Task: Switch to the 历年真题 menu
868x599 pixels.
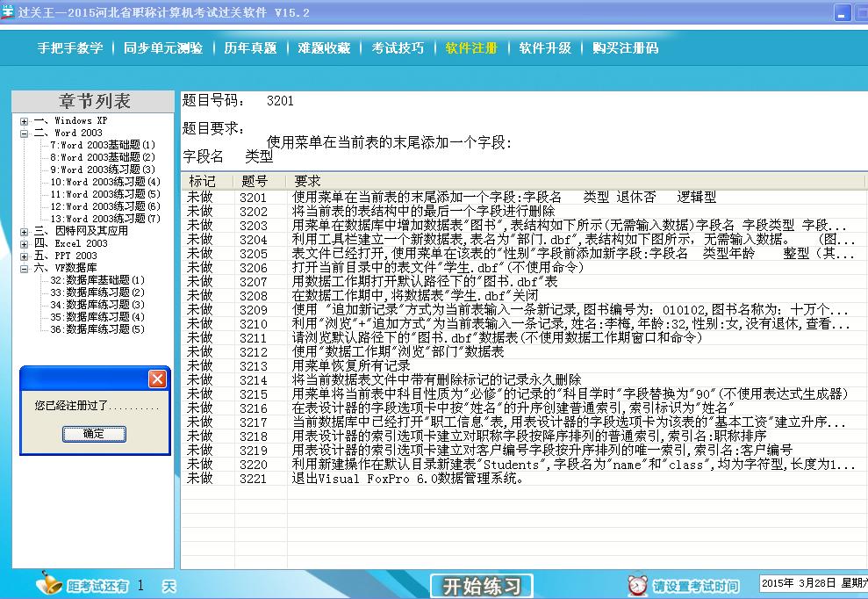Action: (x=250, y=48)
